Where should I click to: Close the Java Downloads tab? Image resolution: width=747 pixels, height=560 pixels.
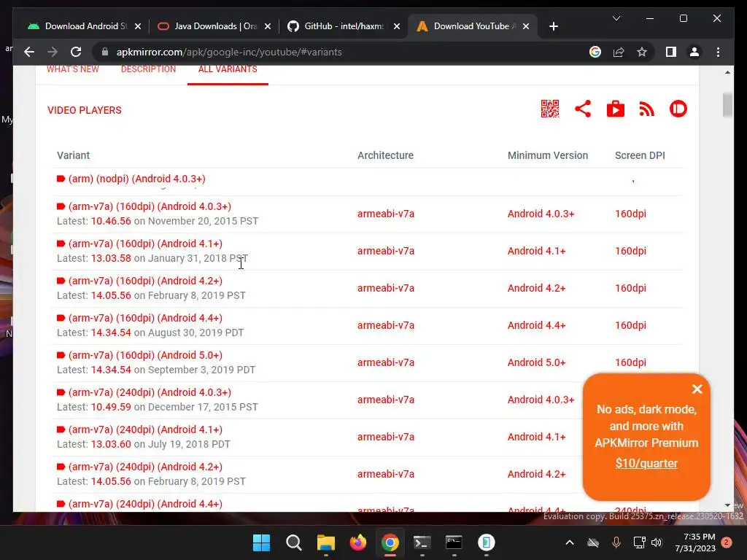[x=267, y=26]
